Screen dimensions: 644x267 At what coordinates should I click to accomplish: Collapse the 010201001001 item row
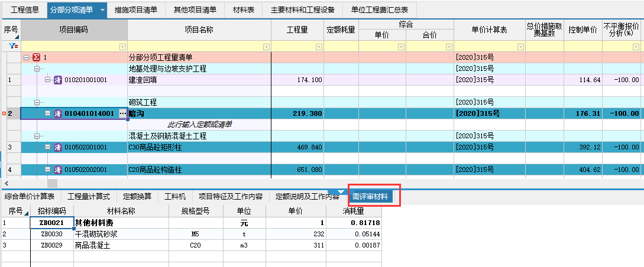click(x=48, y=79)
